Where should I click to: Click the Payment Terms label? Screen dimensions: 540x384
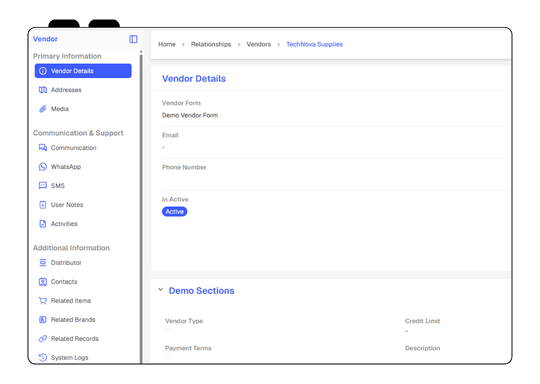coord(188,348)
